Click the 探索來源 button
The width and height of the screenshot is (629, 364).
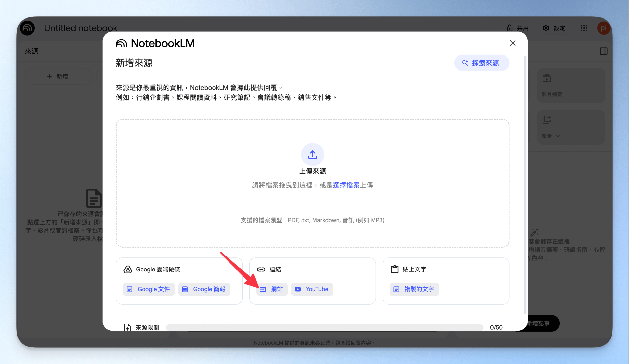pos(482,63)
